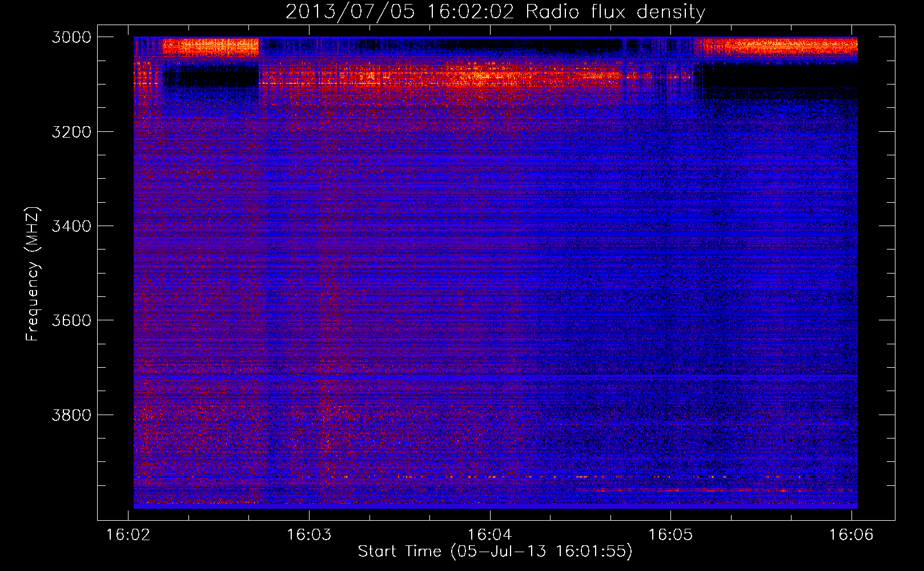Click the 16:06 time axis label
924x571 pixels.
tap(851, 535)
